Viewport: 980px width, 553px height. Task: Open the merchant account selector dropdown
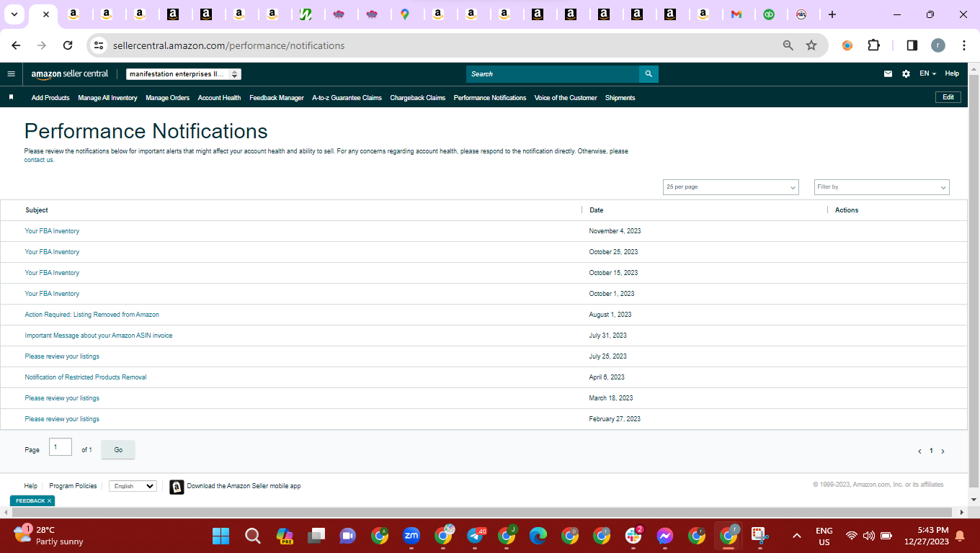click(183, 74)
